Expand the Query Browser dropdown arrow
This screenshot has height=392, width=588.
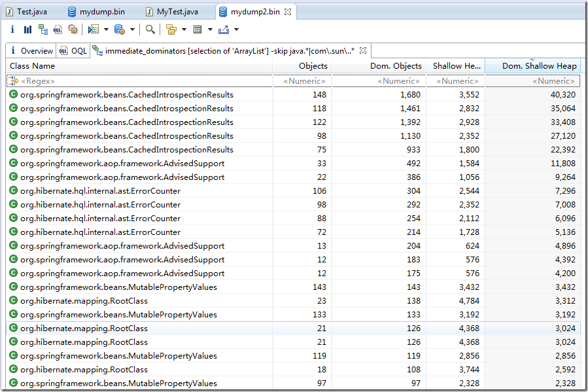(x=132, y=29)
